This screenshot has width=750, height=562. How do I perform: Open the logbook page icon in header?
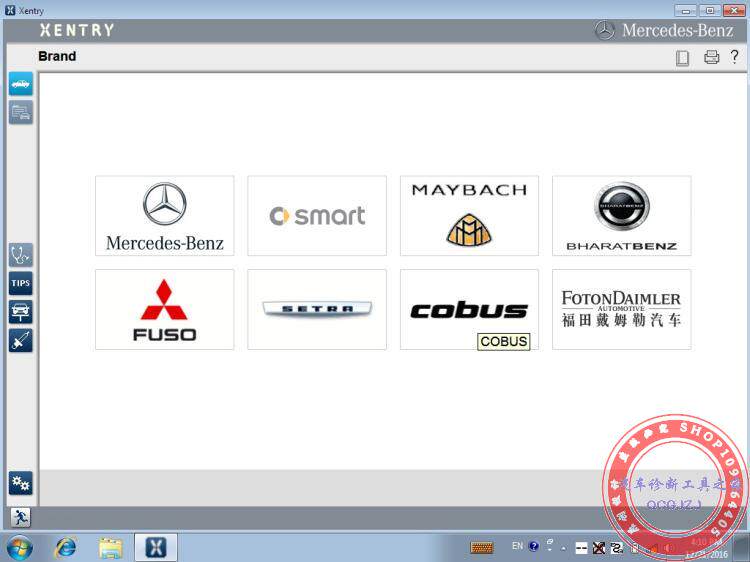(x=683, y=58)
